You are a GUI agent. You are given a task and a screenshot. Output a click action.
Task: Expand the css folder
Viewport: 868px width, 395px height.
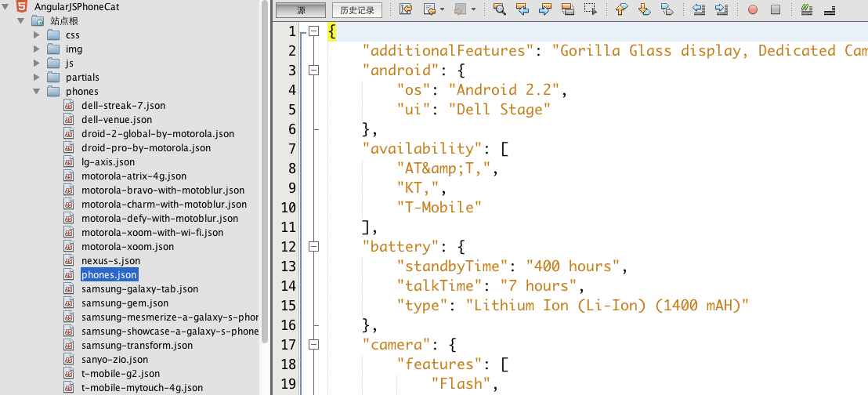click(x=37, y=35)
